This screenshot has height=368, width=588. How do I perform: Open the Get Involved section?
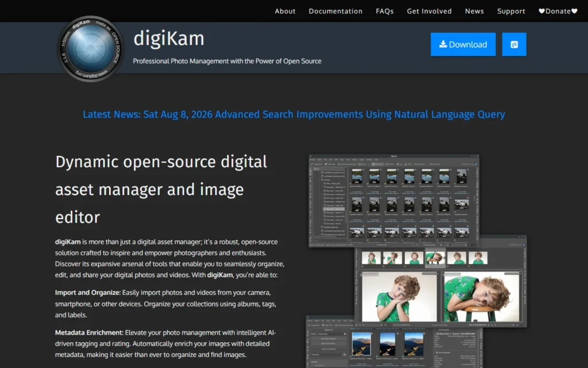point(430,11)
